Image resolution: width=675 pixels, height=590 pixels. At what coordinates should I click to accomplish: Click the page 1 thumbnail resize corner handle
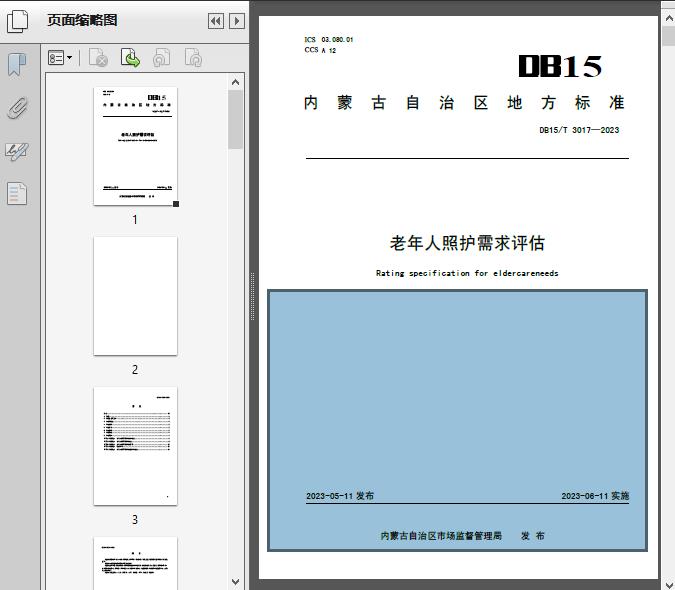pyautogui.click(x=176, y=204)
